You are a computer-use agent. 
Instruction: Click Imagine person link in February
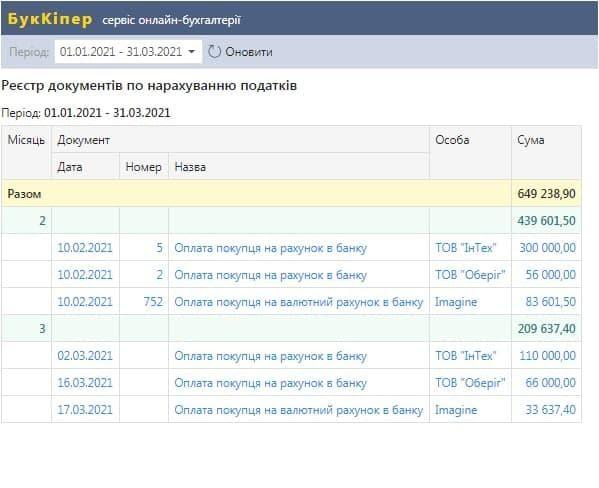(x=456, y=302)
